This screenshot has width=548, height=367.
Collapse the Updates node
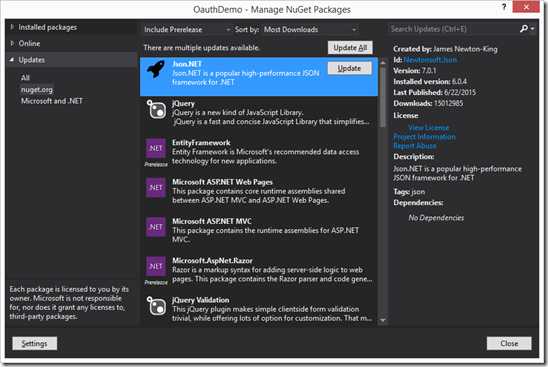coord(12,60)
